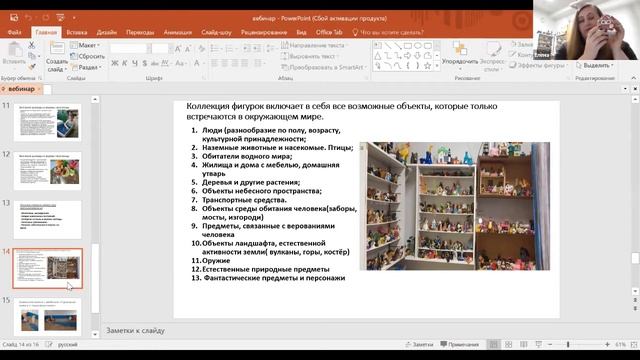Click the Примечания comments button
Image resolution: width=640 pixels, height=360 pixels.
point(460,344)
